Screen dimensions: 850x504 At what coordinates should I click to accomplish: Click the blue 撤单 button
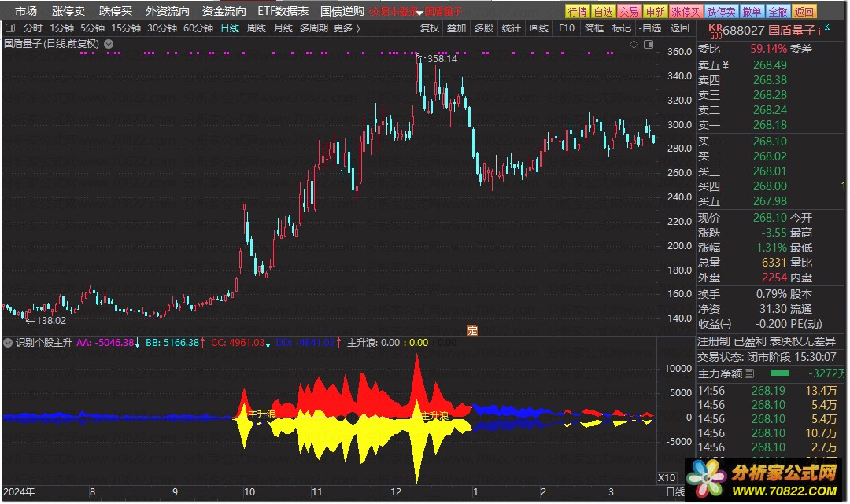pyautogui.click(x=752, y=11)
